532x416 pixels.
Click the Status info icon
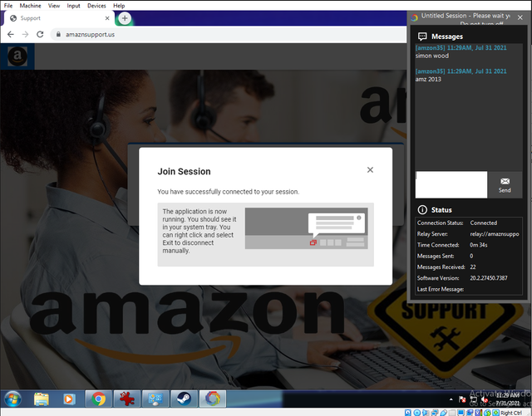click(422, 210)
